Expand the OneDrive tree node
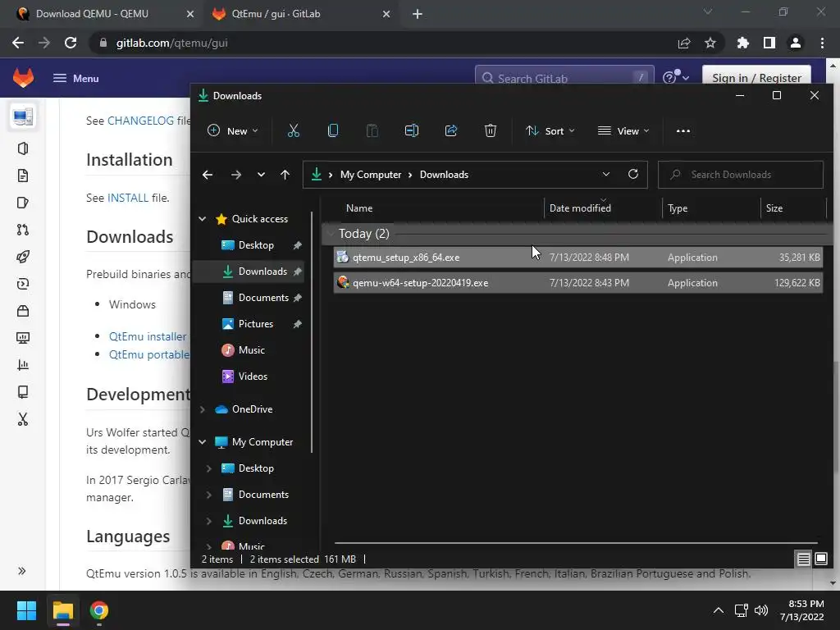Viewport: 840px width, 630px height. (203, 409)
